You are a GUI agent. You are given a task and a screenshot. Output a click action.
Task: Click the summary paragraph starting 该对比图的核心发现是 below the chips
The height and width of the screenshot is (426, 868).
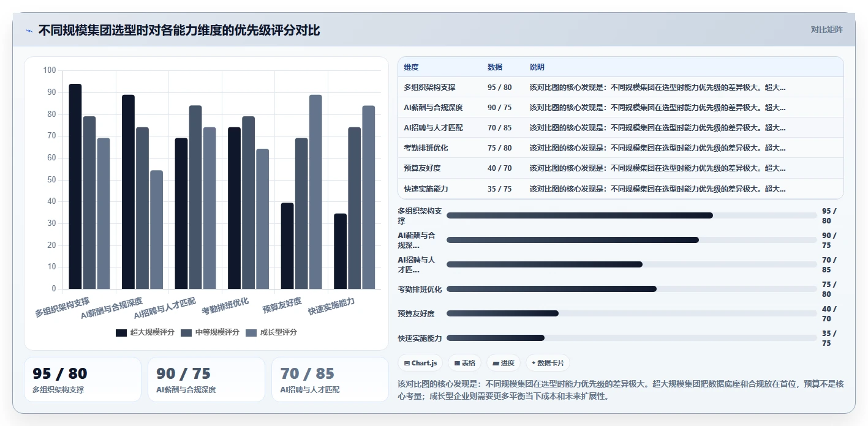pos(621,390)
